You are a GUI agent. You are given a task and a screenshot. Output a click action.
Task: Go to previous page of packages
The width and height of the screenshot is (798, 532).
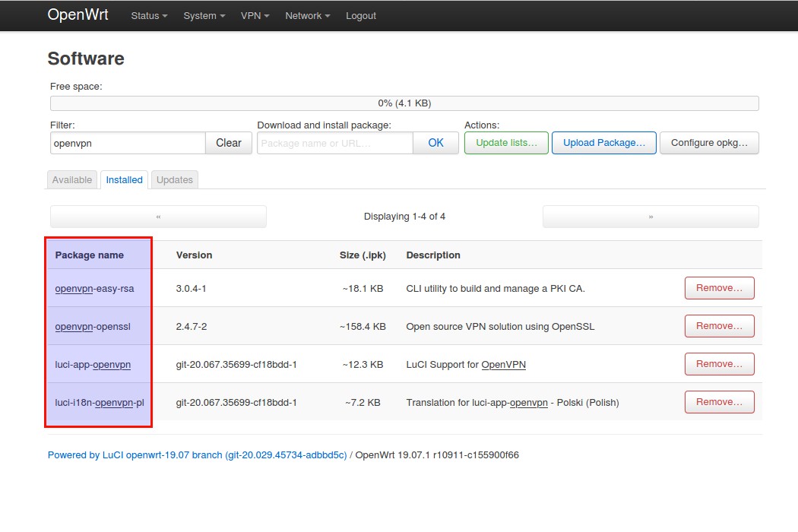point(158,217)
